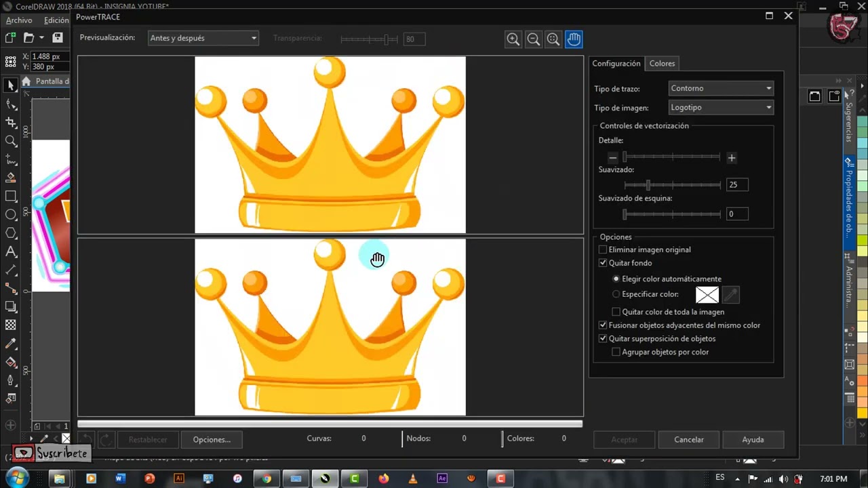Select the Ellipse tool in toolbox
This screenshot has width=868, height=488.
tap(11, 214)
